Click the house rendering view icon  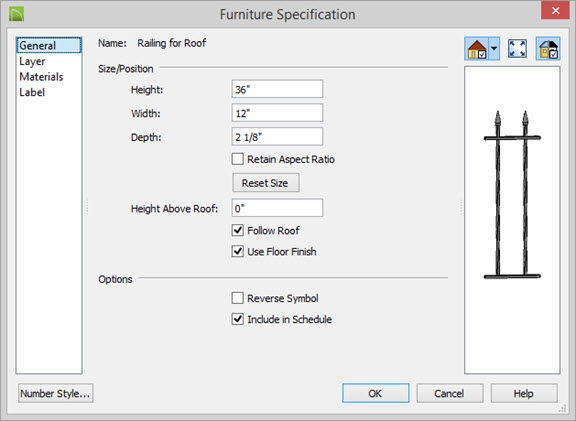tap(477, 48)
